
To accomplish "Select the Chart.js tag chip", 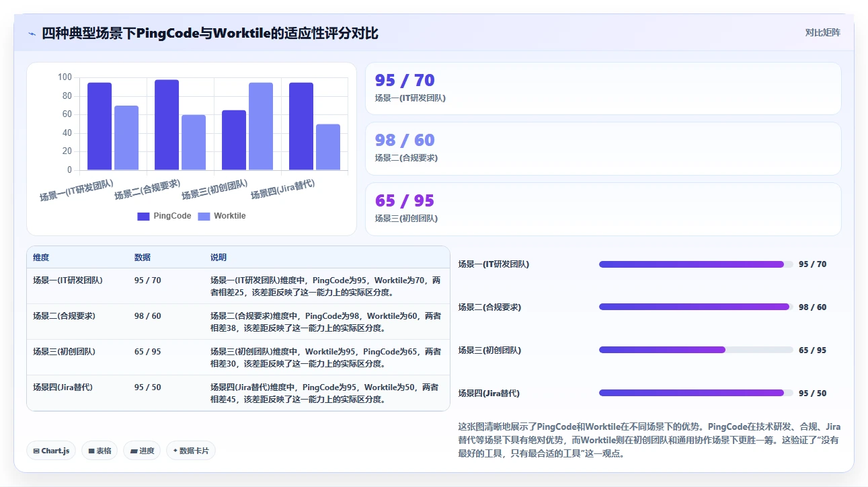I will [51, 451].
